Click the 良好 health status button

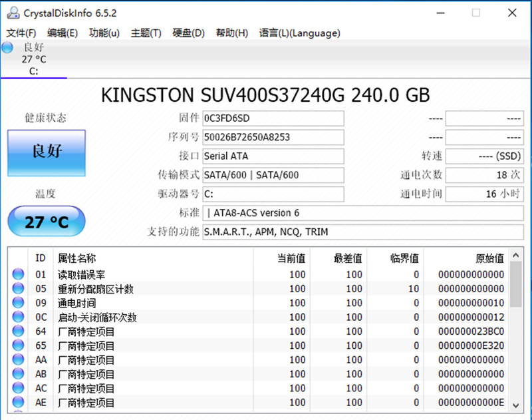[46, 153]
